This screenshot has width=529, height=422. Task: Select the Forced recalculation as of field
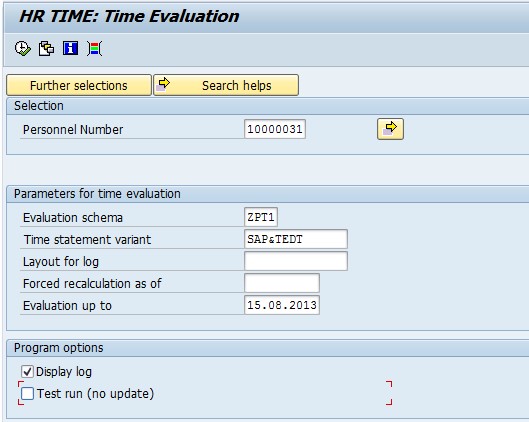(x=282, y=283)
